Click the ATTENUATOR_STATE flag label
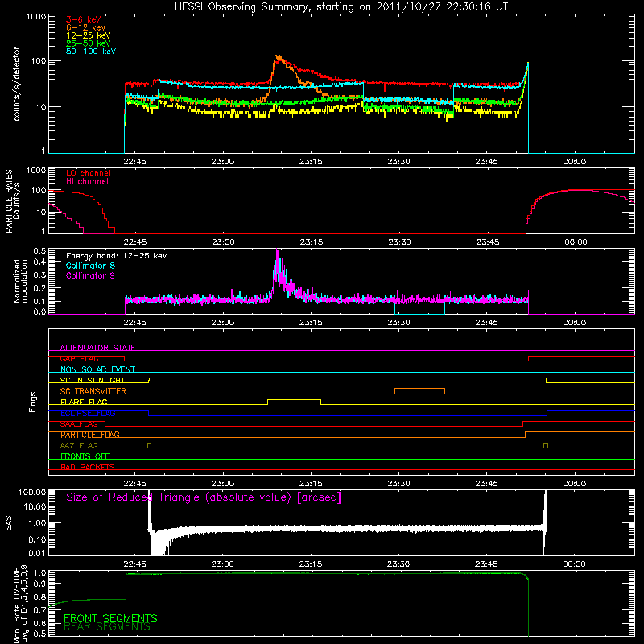 (97, 348)
